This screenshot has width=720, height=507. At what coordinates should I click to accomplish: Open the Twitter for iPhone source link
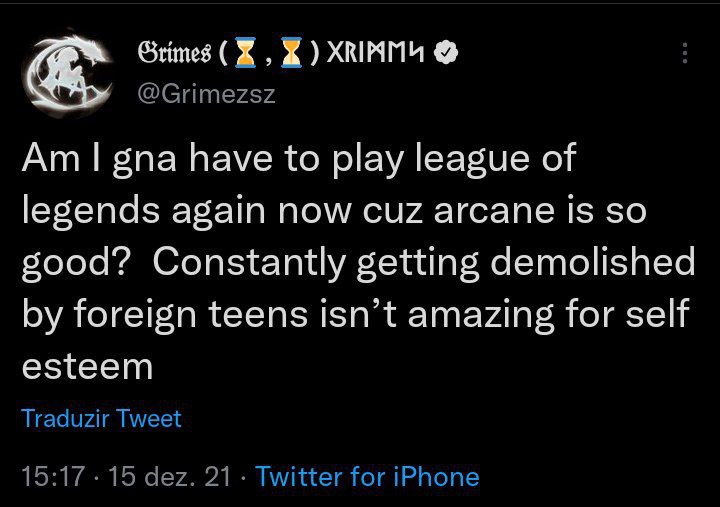[367, 476]
